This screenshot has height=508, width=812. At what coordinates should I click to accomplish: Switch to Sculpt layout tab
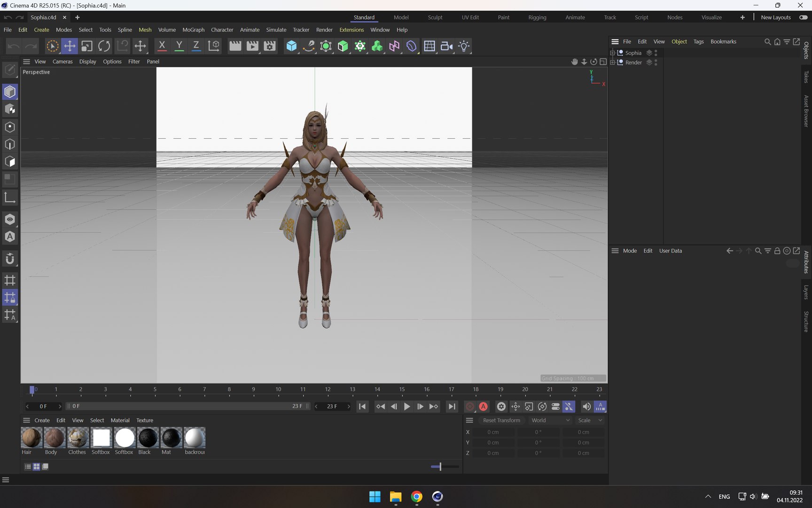tap(435, 17)
